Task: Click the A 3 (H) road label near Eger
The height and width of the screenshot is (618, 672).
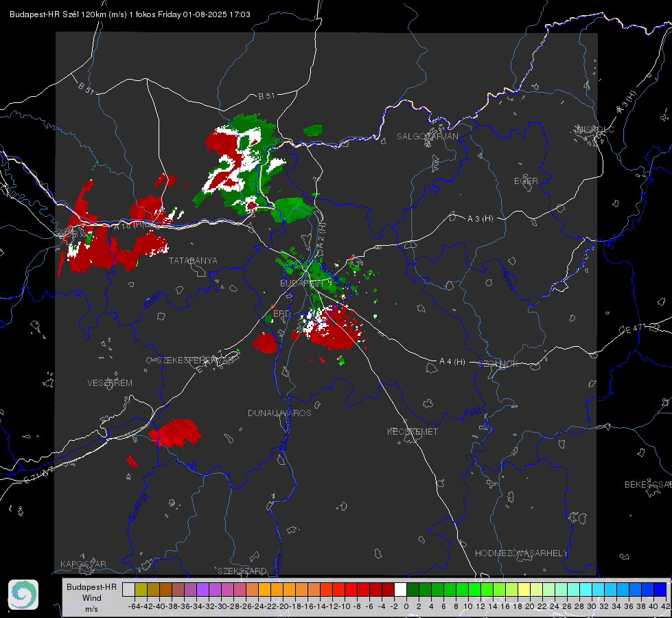Action: tap(480, 219)
